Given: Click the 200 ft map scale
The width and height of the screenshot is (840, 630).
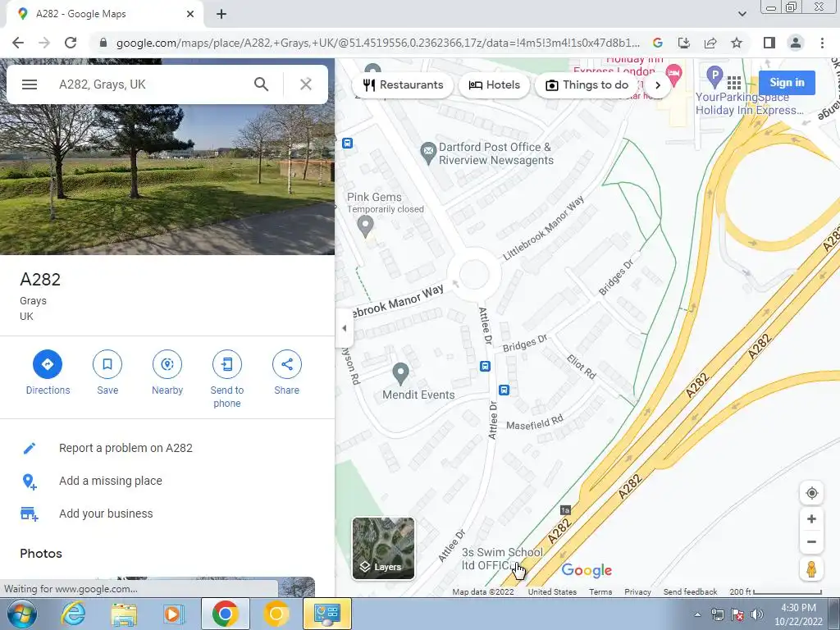Looking at the screenshot, I should (x=775, y=592).
